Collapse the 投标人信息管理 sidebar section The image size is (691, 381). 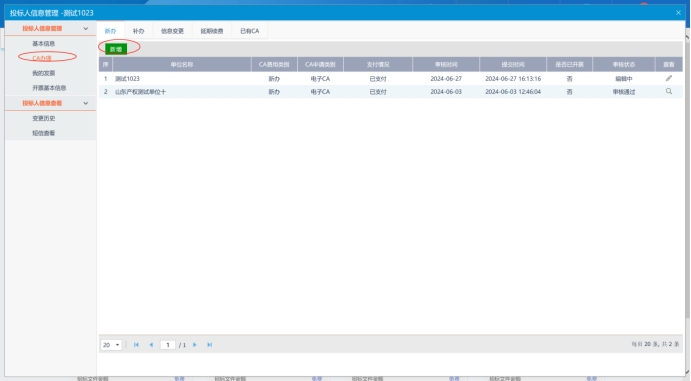pos(85,29)
